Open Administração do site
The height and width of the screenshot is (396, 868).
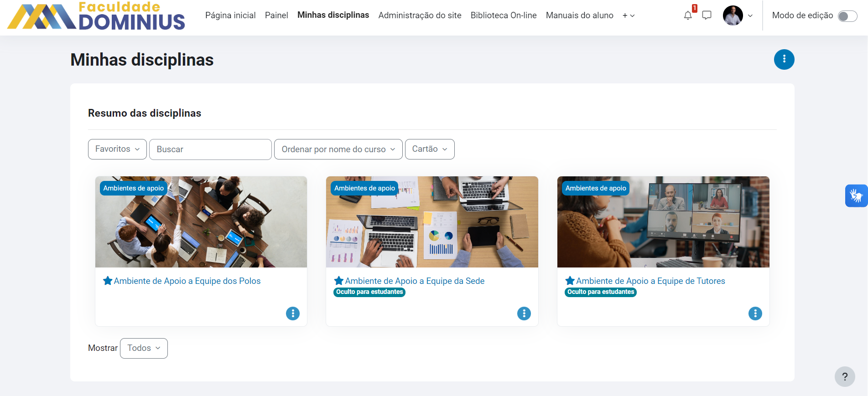coord(420,15)
